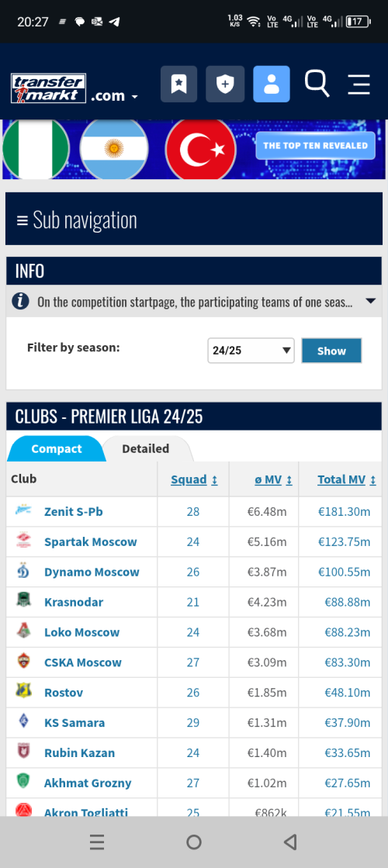This screenshot has width=388, height=868.
Task: Tap the Spartak Moscow club crest
Action: click(24, 541)
